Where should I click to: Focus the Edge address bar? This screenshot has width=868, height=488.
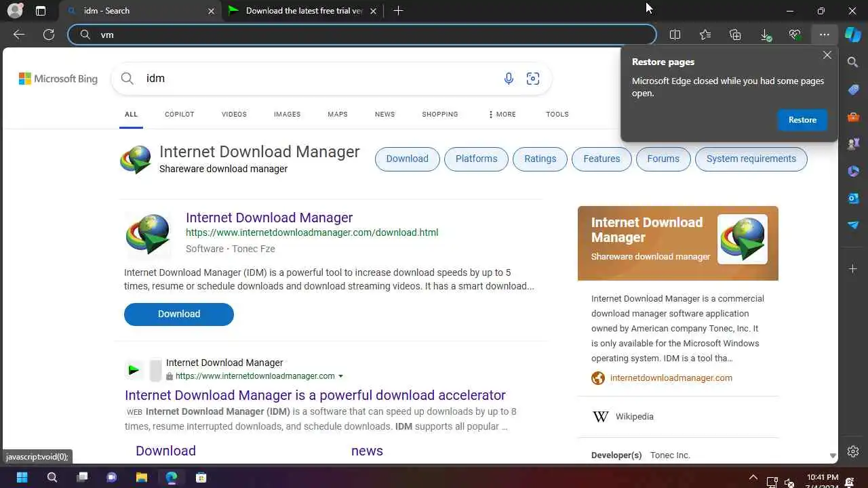(x=362, y=35)
